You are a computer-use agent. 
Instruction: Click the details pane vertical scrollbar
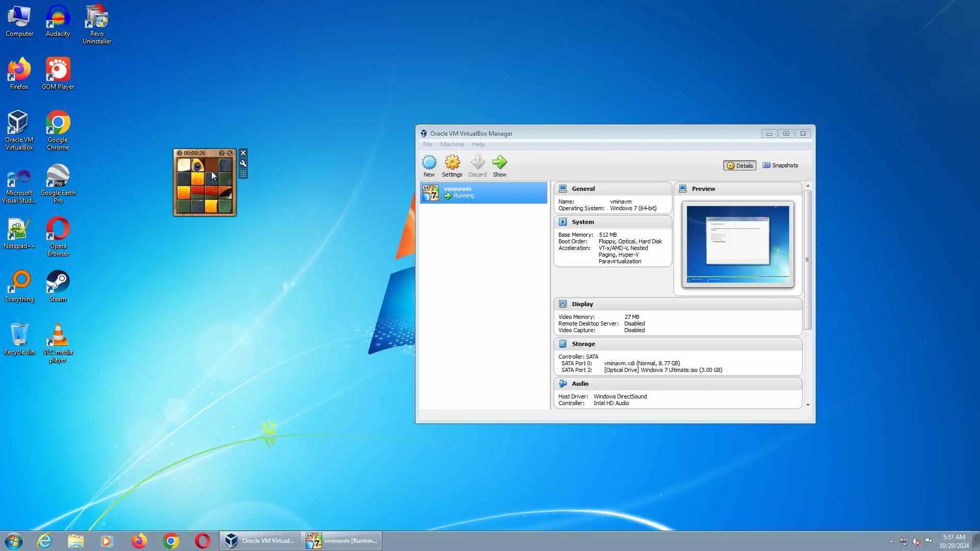807,260
